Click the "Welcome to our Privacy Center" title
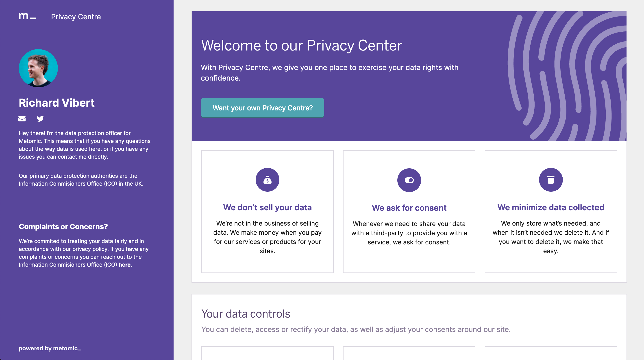 (x=302, y=46)
